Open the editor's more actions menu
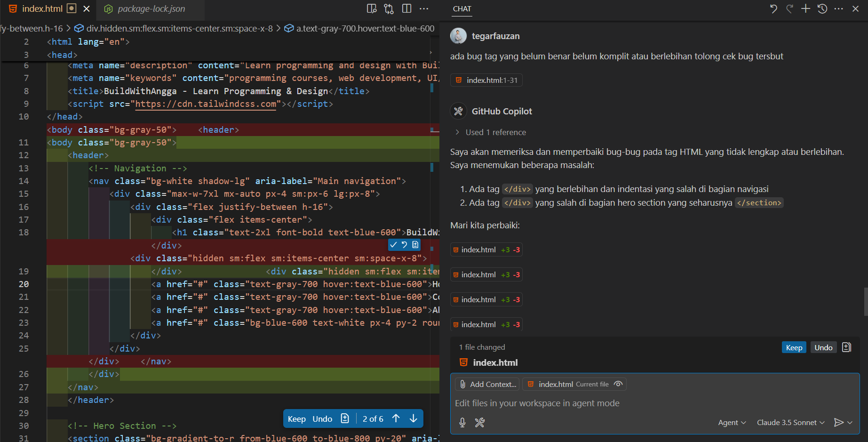The height and width of the screenshot is (442, 868). (x=424, y=8)
